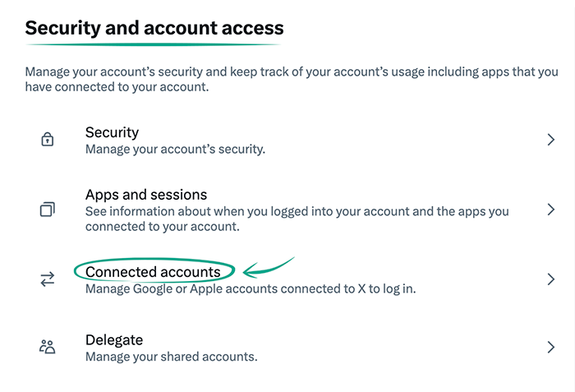Click the green underline beneath the page heading
The height and width of the screenshot is (392, 575).
(153, 45)
